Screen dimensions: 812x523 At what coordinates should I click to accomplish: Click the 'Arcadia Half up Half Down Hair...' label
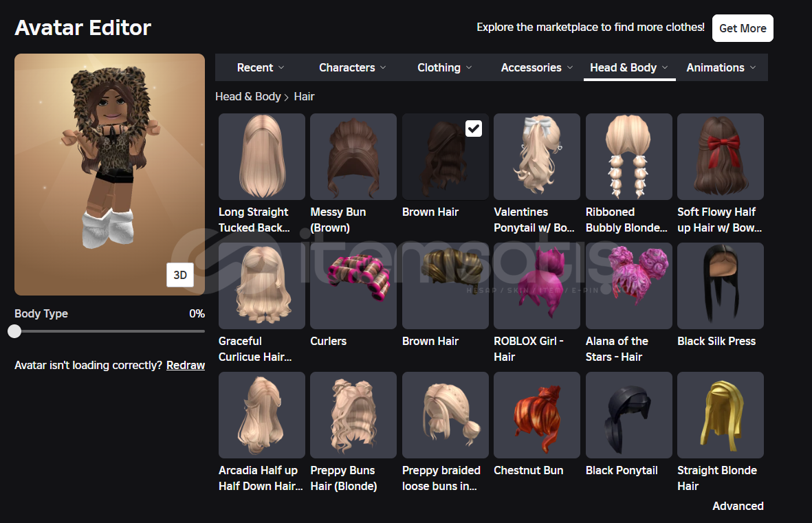(x=261, y=478)
